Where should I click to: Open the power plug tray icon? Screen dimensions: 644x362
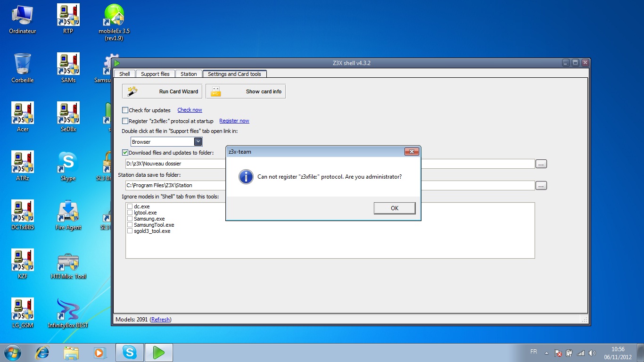coord(570,353)
